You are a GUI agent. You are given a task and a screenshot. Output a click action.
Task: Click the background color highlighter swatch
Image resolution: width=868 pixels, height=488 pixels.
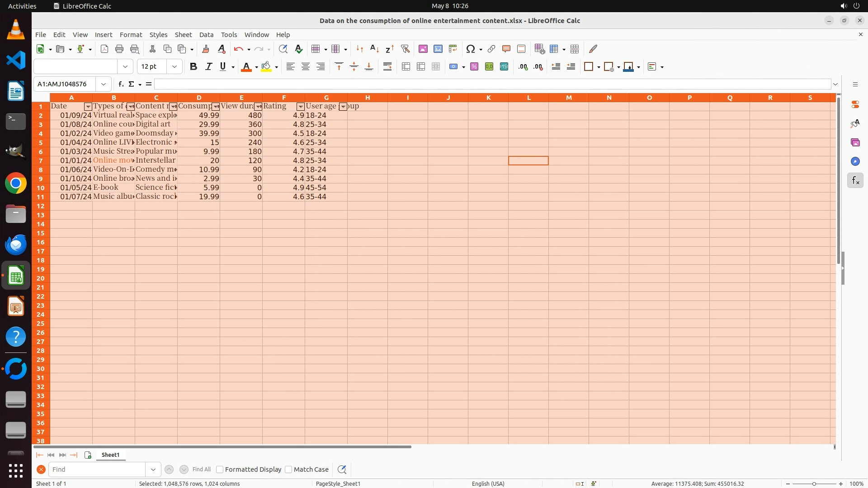coord(266,67)
